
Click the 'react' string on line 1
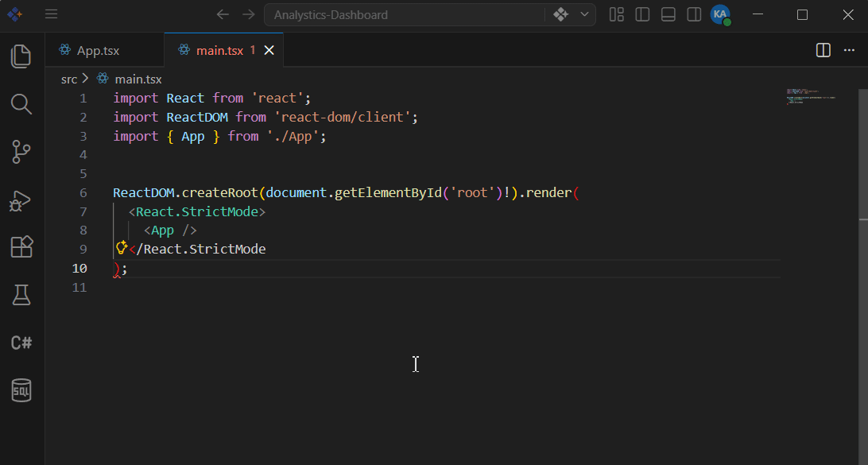coord(277,98)
